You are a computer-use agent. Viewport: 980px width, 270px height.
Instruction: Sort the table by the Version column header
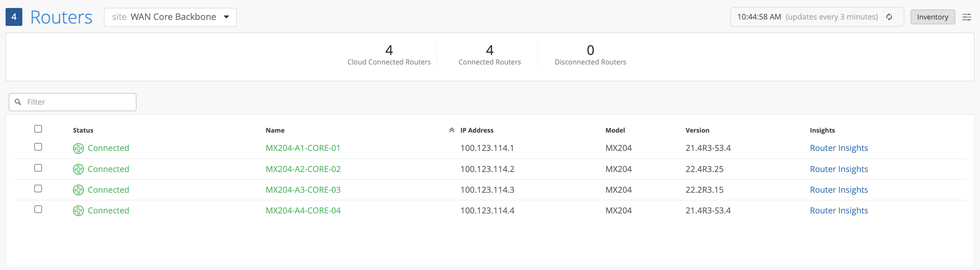pyautogui.click(x=697, y=130)
